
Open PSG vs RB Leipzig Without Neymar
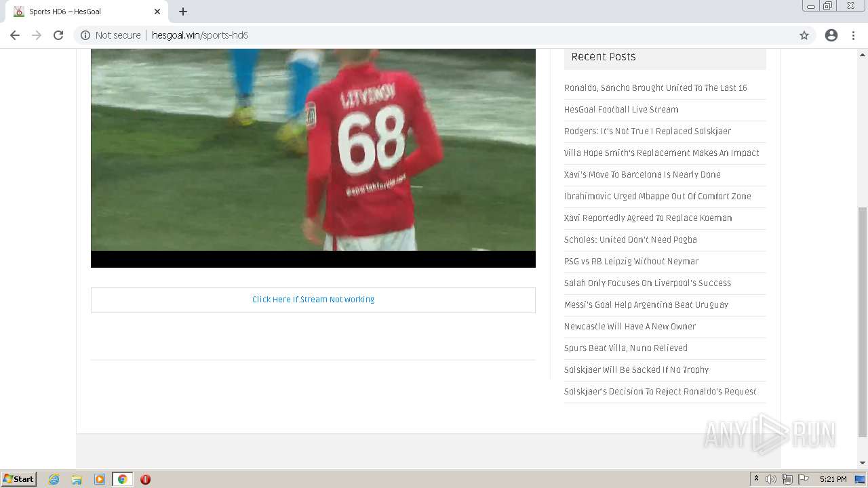[x=631, y=262]
